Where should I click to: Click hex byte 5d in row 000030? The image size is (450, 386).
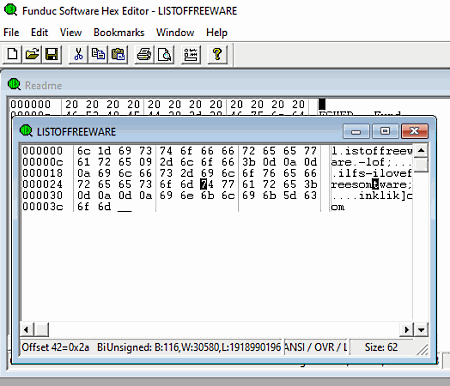(x=290, y=195)
